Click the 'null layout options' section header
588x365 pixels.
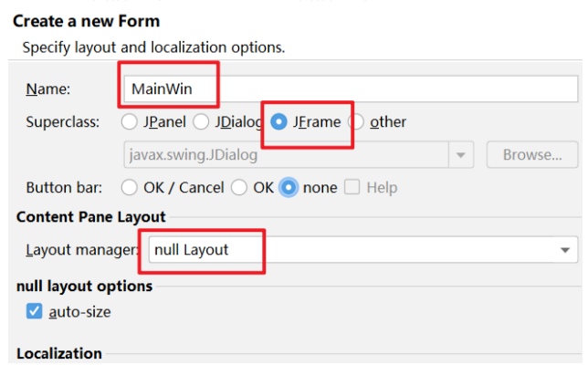click(x=84, y=286)
